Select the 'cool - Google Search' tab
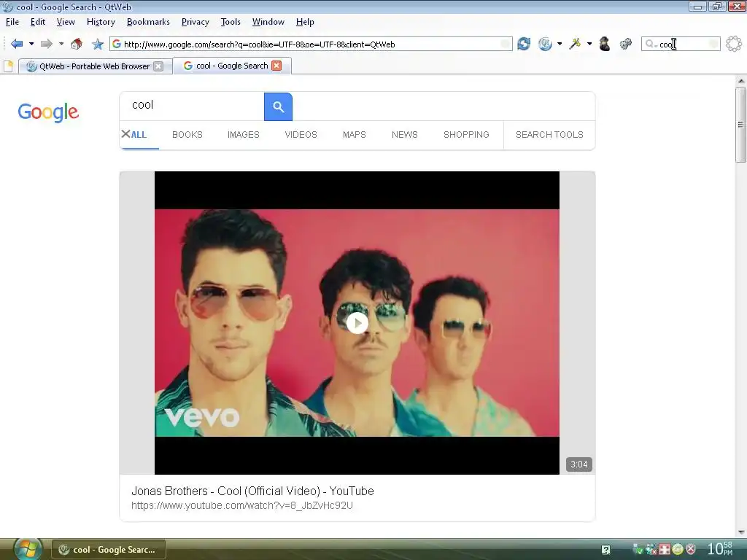This screenshot has width=747, height=560. (x=233, y=66)
